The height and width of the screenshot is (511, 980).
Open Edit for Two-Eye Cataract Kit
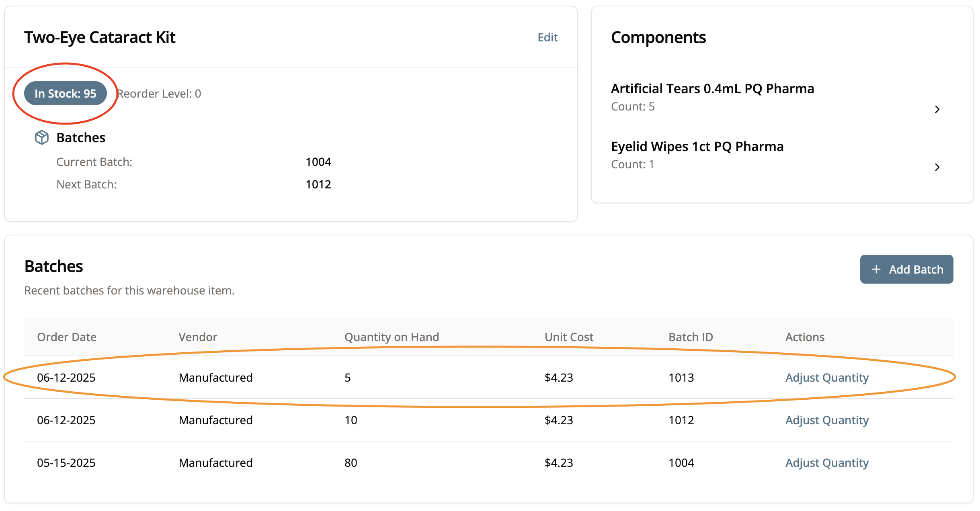pos(547,37)
